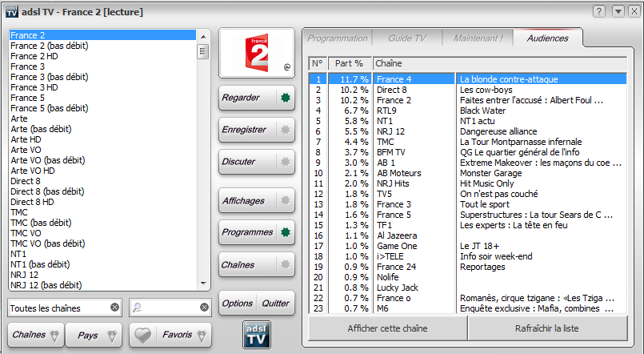Viewport: 644px width, 354px height.
Task: Click the heart Favoris icon
Action: pyautogui.click(x=142, y=336)
